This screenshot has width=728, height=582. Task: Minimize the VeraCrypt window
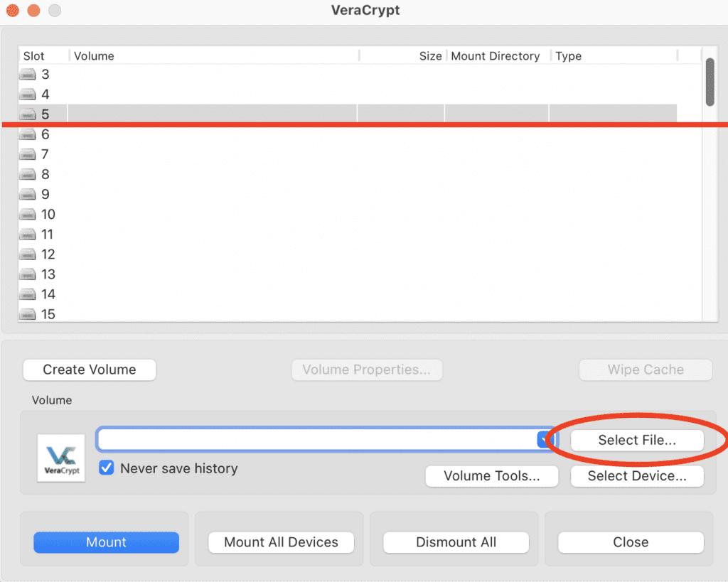[34, 10]
